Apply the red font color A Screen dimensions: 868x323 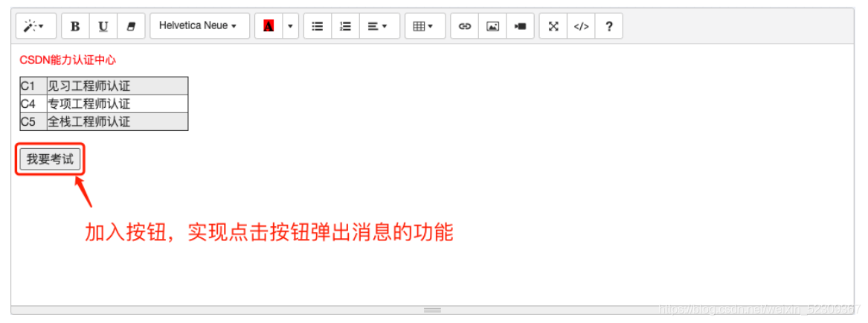coord(269,26)
